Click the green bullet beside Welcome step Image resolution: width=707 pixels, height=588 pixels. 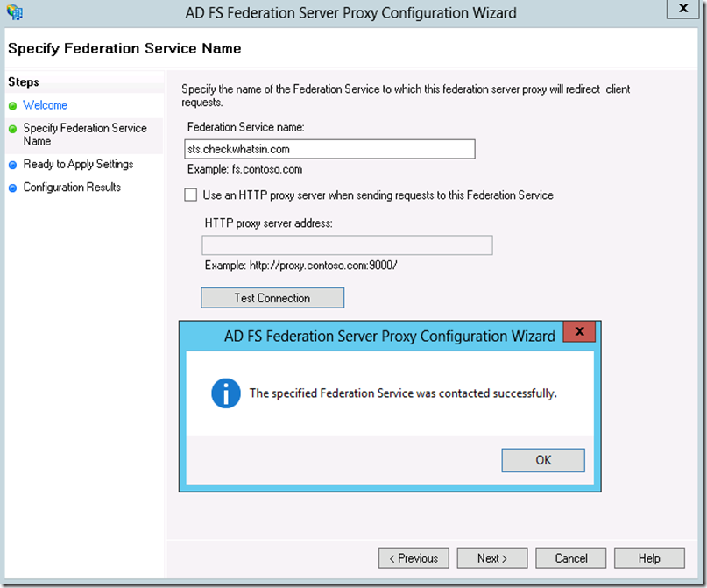(12, 105)
